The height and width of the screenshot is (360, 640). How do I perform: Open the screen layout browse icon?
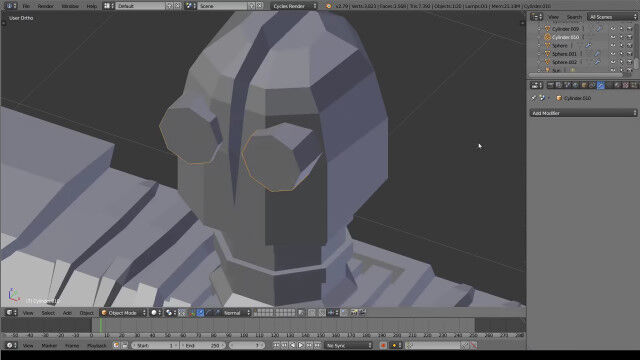click(109, 6)
